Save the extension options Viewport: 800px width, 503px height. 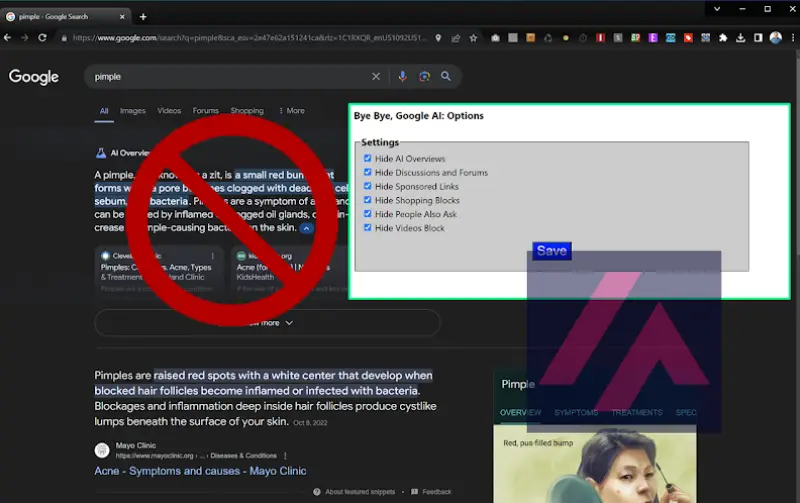[x=552, y=251]
